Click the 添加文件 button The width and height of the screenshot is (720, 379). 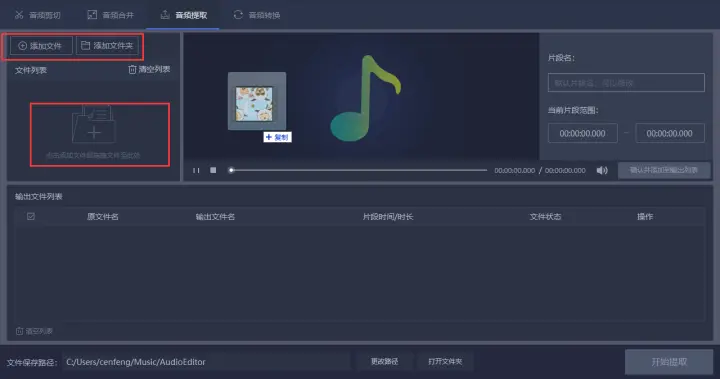[x=41, y=45]
